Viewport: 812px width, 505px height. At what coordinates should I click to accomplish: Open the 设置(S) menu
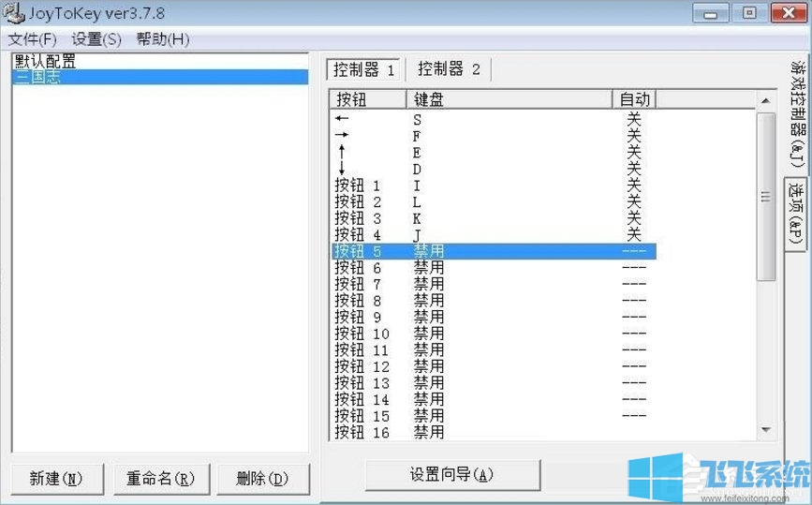point(96,39)
